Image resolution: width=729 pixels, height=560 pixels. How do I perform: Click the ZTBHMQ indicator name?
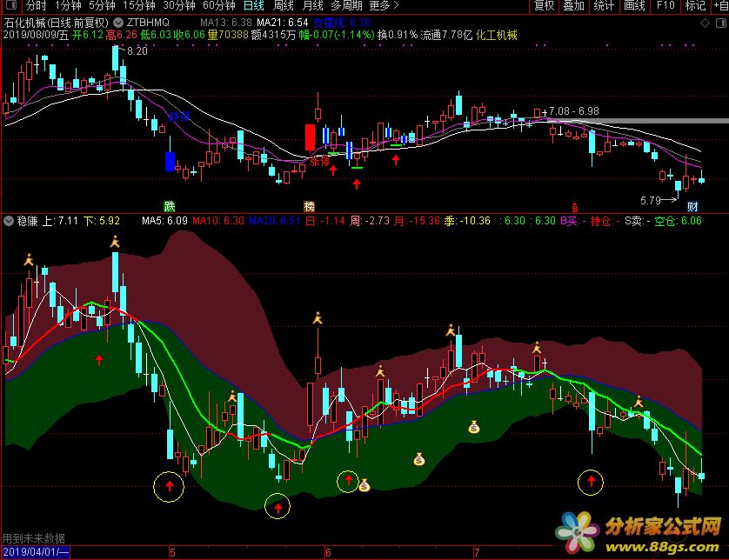coord(148,23)
